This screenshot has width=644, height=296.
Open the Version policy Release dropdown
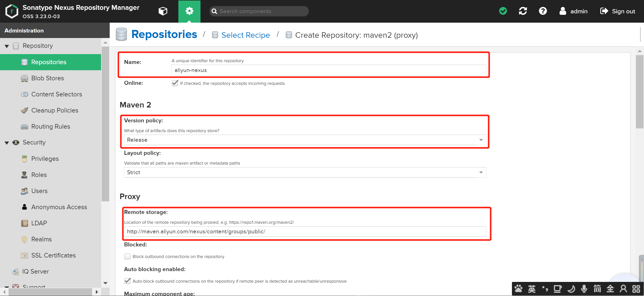(x=481, y=140)
